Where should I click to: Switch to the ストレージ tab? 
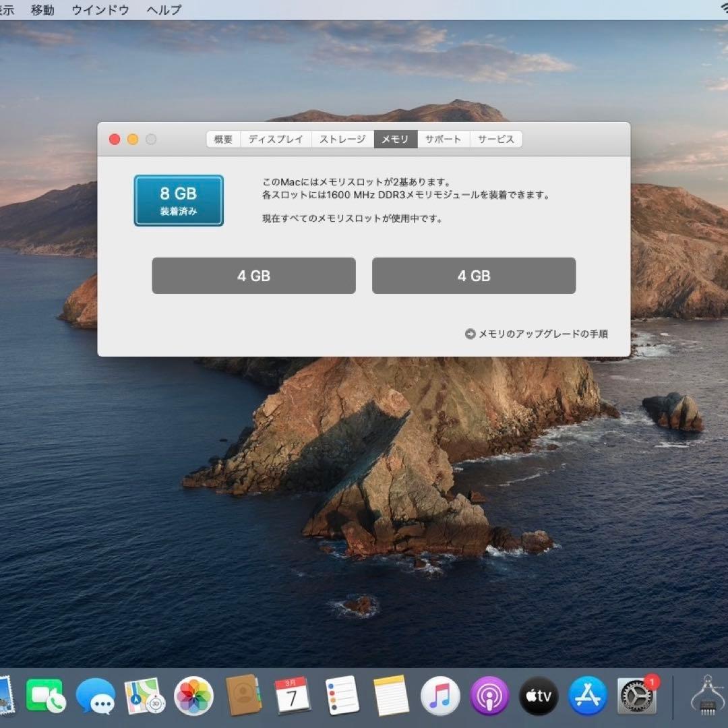(x=341, y=139)
